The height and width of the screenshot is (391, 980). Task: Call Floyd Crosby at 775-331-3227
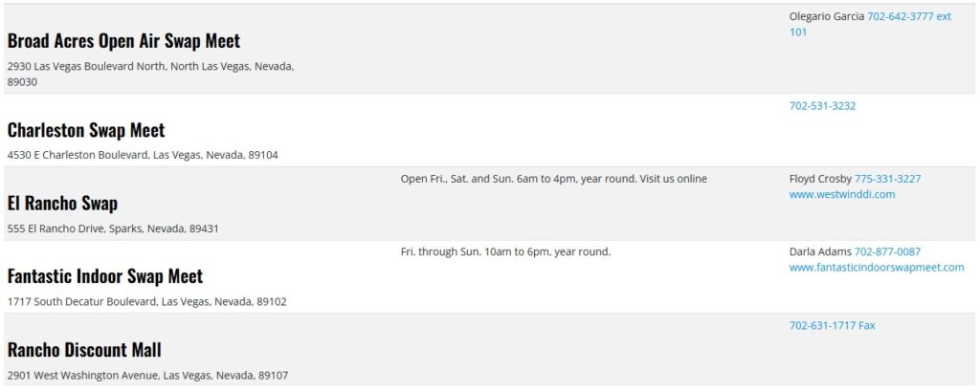[887, 179]
